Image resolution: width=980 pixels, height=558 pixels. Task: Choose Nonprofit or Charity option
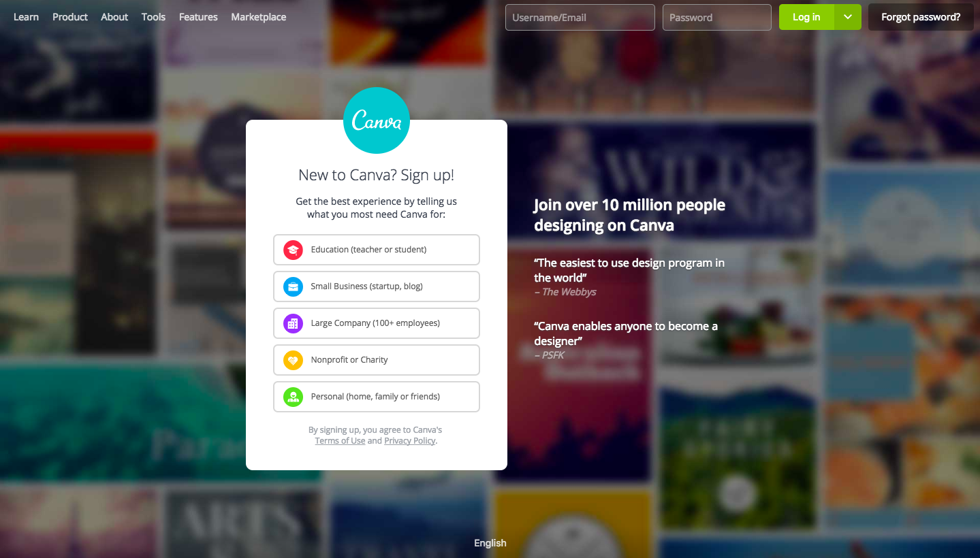click(377, 360)
